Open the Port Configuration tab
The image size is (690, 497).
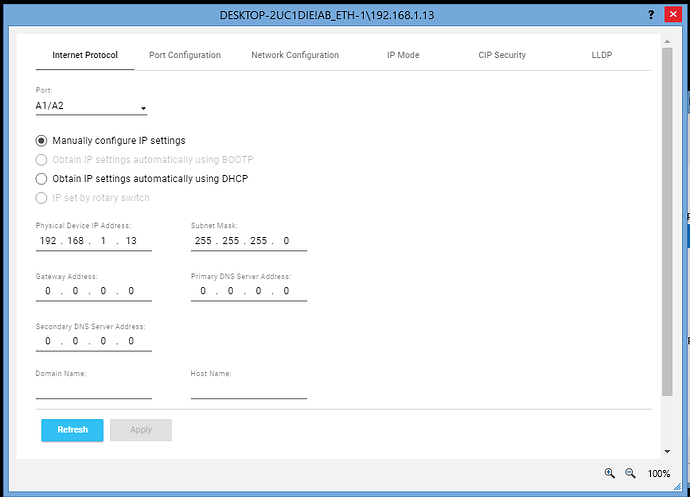(x=185, y=55)
